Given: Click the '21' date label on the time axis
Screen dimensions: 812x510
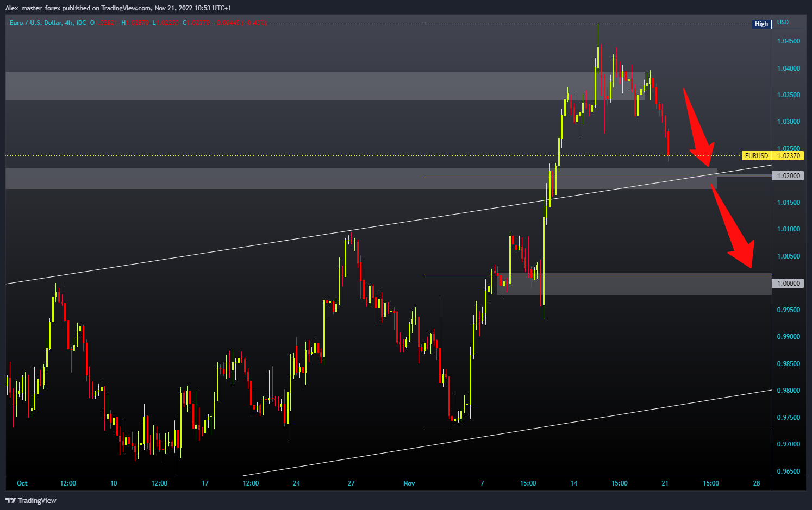Looking at the screenshot, I should pos(665,483).
